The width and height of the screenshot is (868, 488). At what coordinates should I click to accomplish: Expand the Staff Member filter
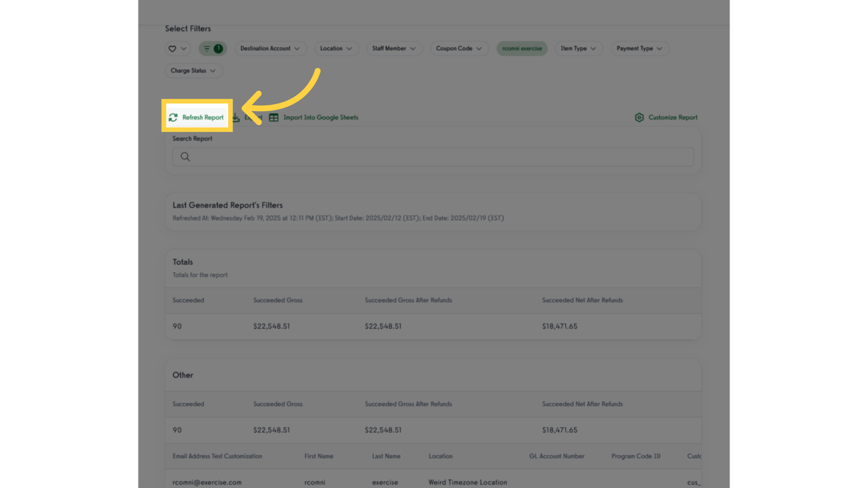(394, 48)
